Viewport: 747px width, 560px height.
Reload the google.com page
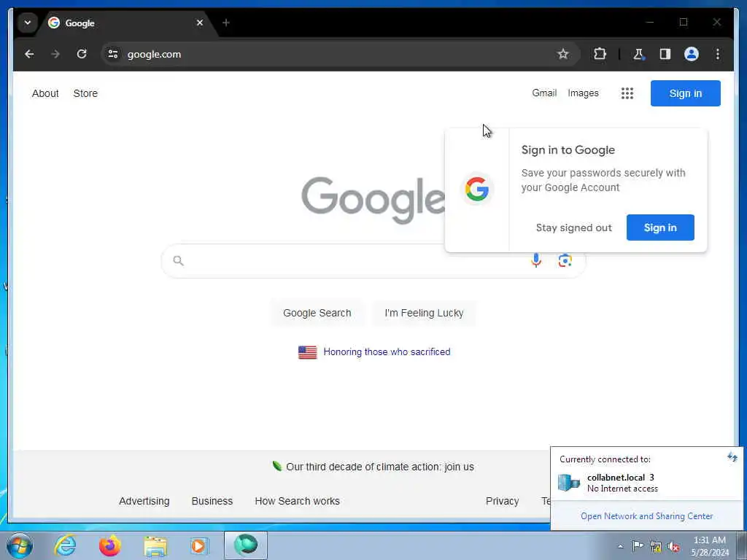(x=82, y=54)
